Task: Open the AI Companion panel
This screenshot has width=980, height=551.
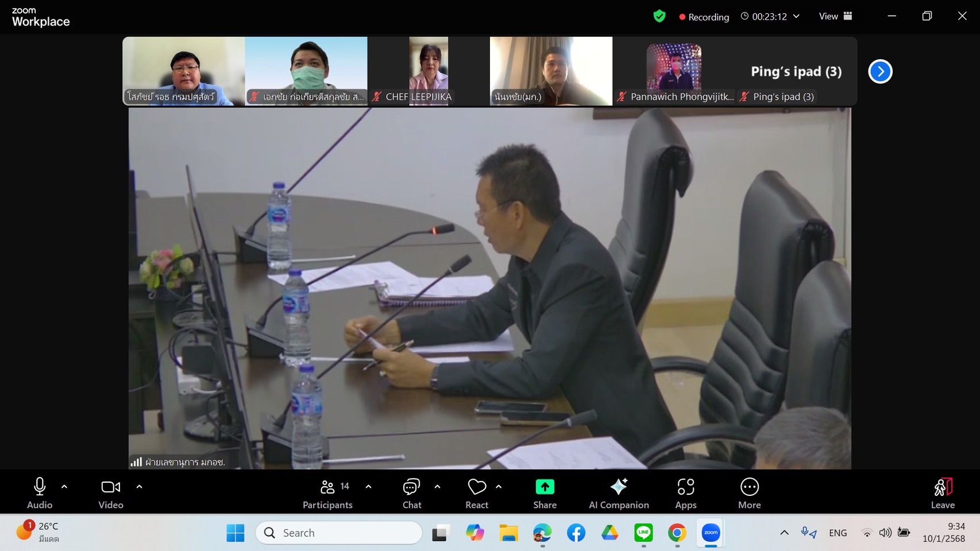Action: tap(618, 493)
